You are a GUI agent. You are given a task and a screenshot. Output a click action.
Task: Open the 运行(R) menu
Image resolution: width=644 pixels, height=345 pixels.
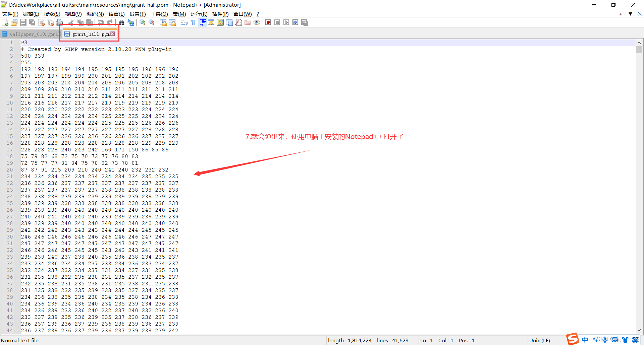coord(199,14)
